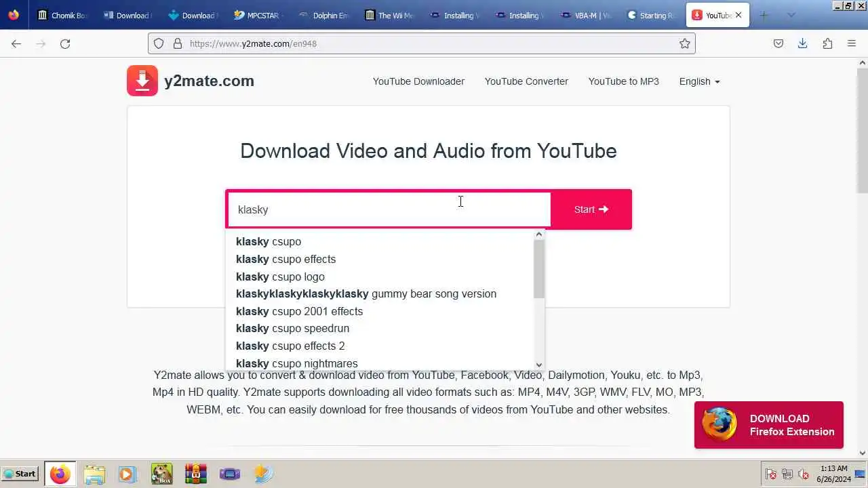Open the Firefox hamburger application menu
The image size is (868, 488).
tap(852, 43)
